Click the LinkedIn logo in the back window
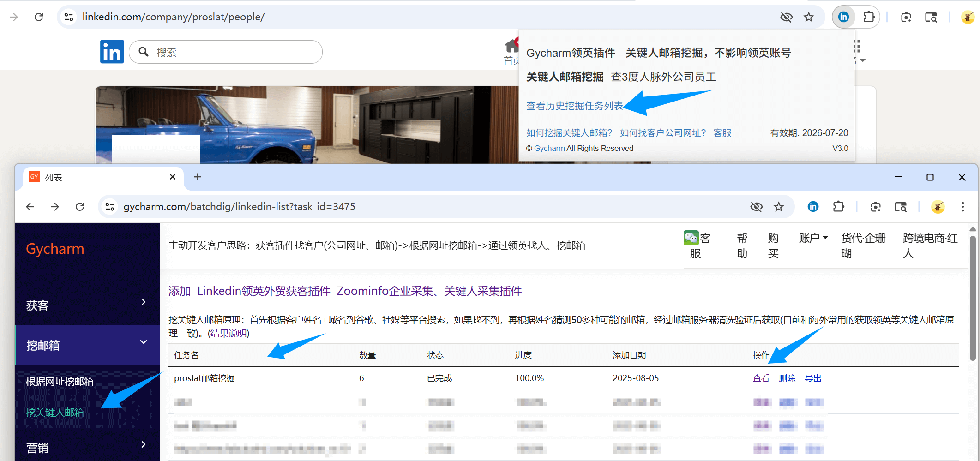This screenshot has width=980, height=461. pyautogui.click(x=112, y=51)
